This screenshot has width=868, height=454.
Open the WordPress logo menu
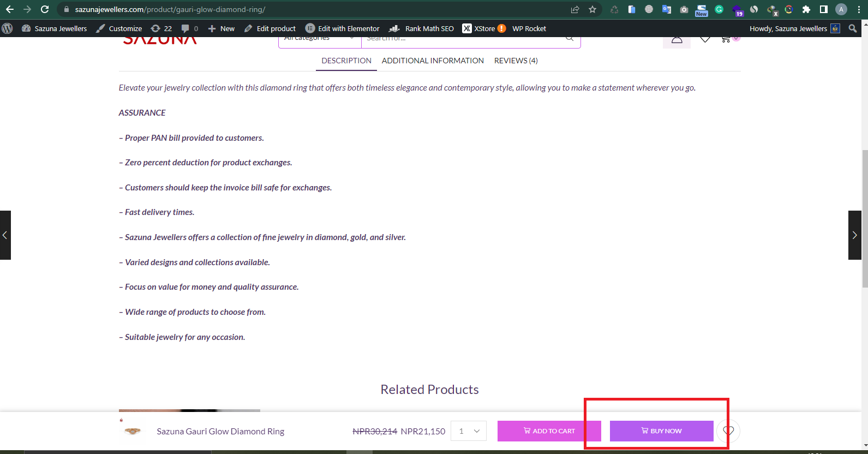point(7,28)
